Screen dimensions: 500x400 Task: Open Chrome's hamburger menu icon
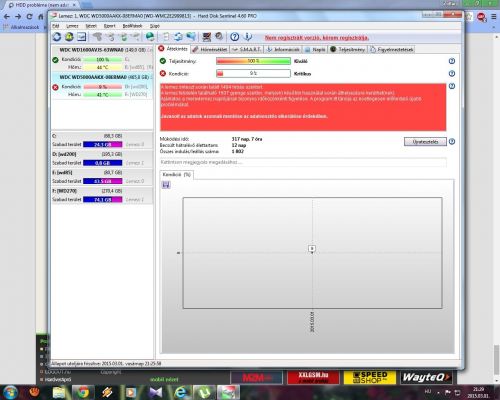tap(494, 16)
